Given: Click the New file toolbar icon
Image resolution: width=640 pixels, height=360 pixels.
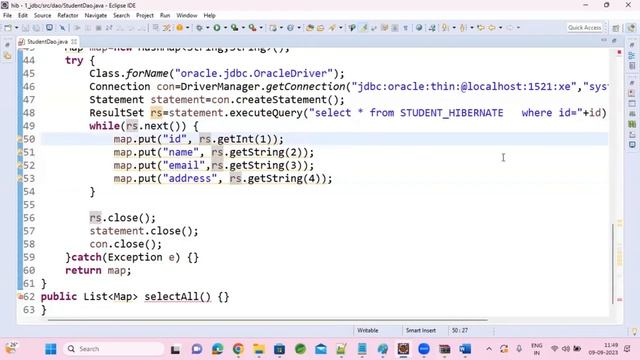Looking at the screenshot, I should [8, 28].
